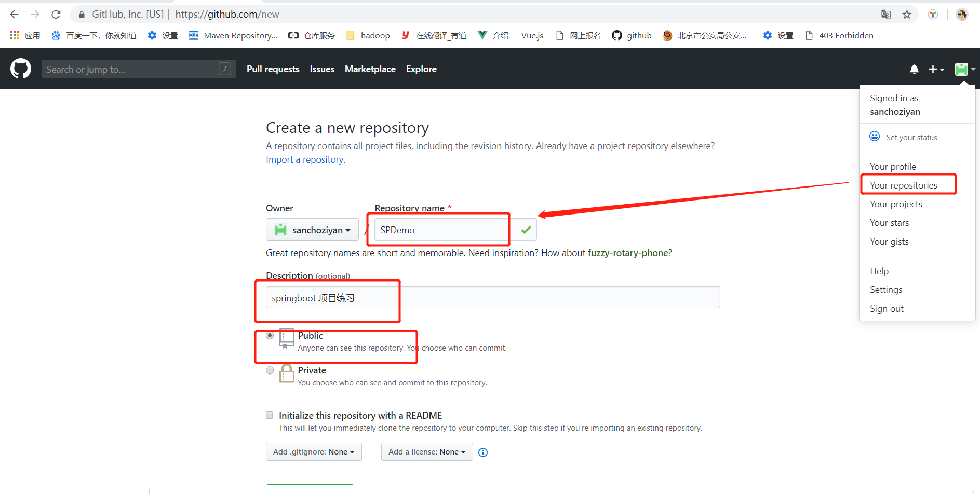980x494 pixels.
Task: Select the Public repository visibility option
Action: click(270, 335)
